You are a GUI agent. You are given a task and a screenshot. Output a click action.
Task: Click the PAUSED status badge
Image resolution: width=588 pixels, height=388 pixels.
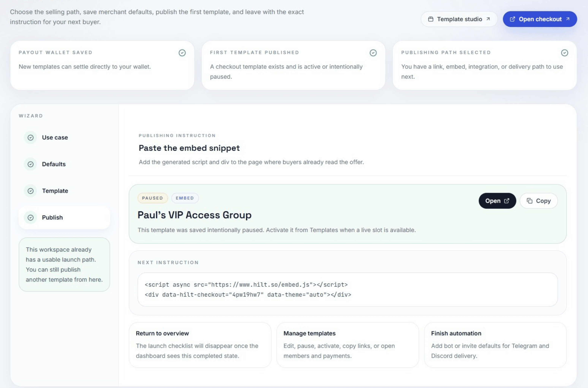point(153,198)
